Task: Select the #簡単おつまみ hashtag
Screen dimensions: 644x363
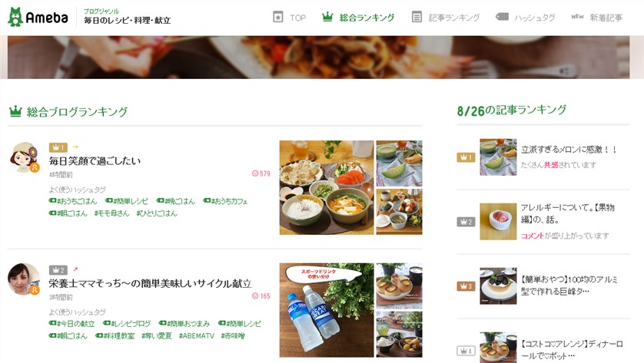Action: (x=184, y=324)
